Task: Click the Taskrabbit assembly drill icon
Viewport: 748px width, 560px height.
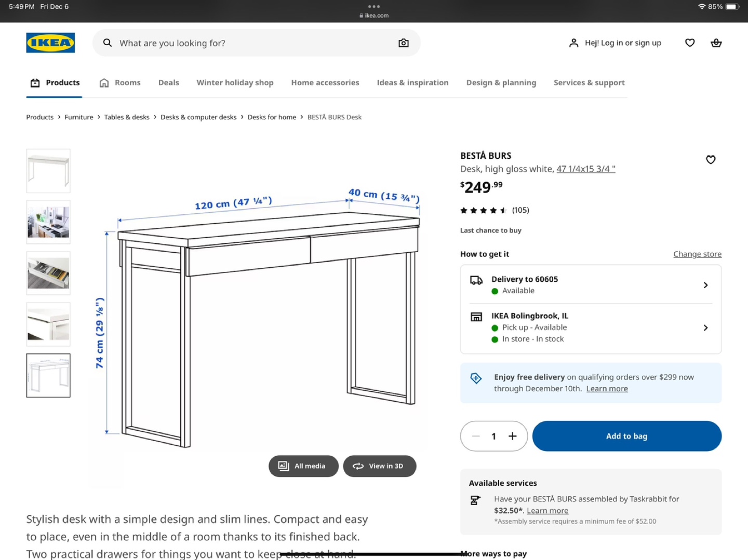Action: click(x=475, y=500)
